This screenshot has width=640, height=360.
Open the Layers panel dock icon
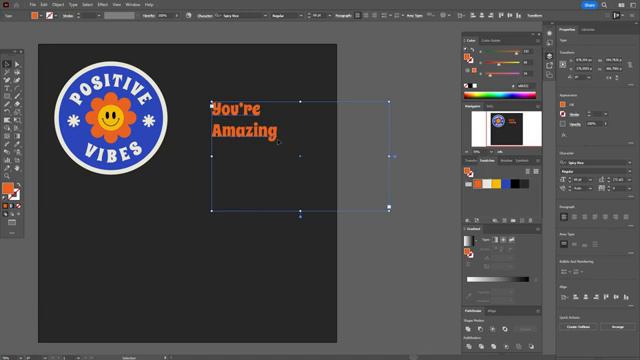click(x=549, y=56)
